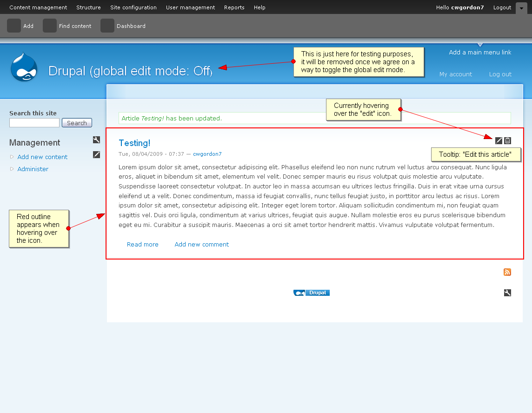The image size is (532, 413).
Task: Open the Site configuration menu
Action: tap(133, 7)
